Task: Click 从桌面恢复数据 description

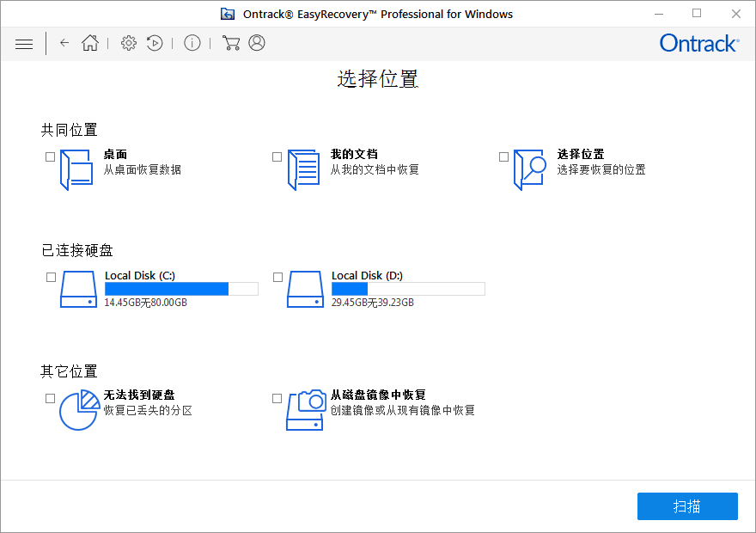Action: 143,170
